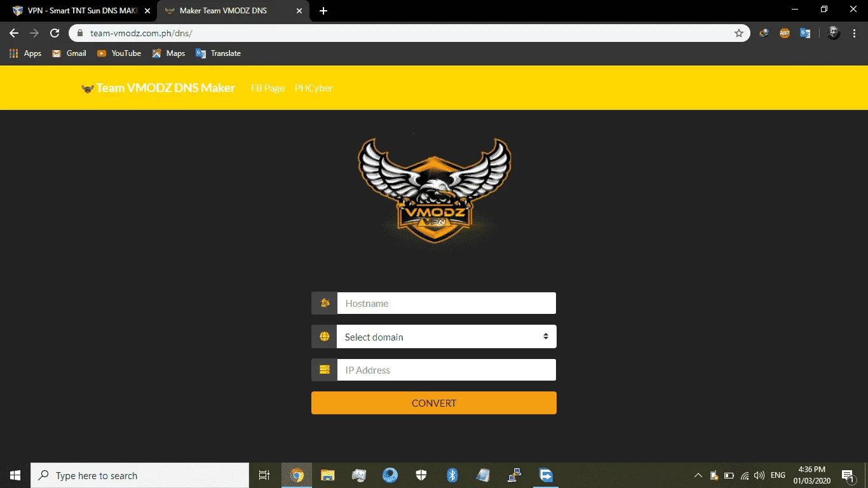Open the ABP Adblock Plus extension
This screenshot has width=868, height=488.
point(785,33)
